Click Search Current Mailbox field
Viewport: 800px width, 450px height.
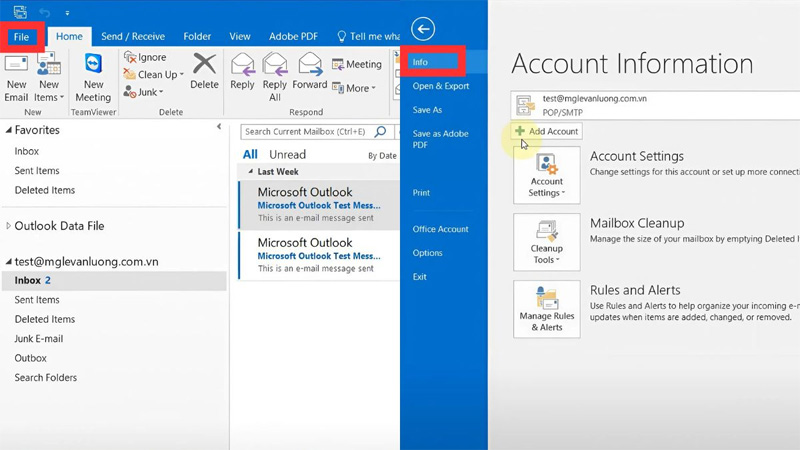(306, 132)
